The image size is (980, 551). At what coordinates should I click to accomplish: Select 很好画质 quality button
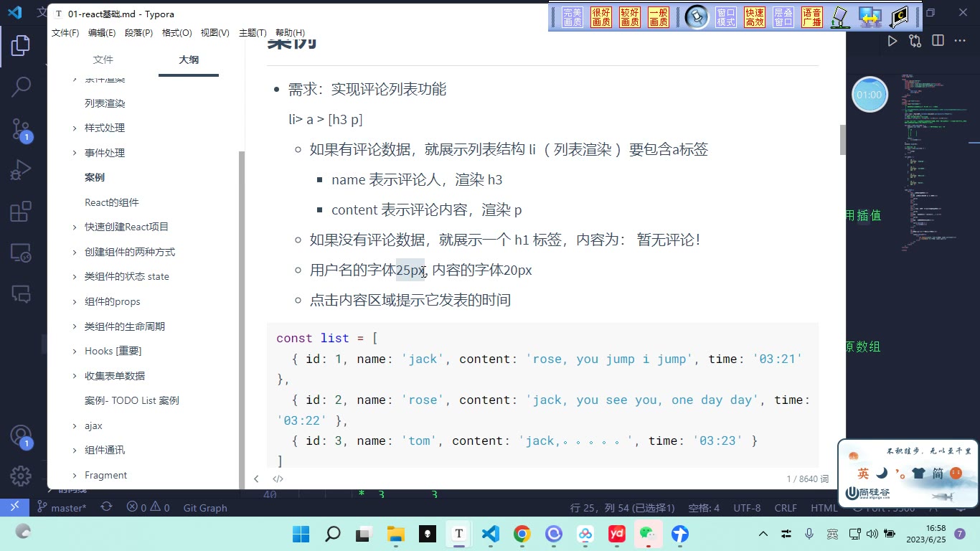601,17
